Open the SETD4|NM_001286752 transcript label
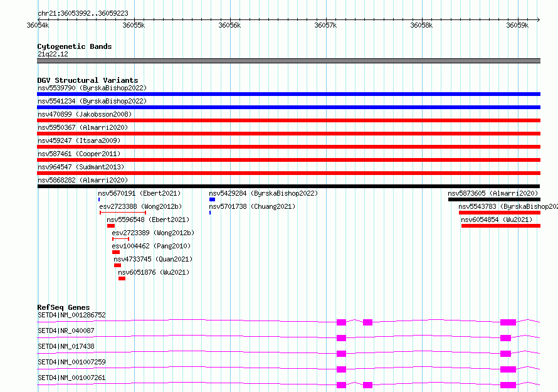558x392 pixels. pos(71,315)
